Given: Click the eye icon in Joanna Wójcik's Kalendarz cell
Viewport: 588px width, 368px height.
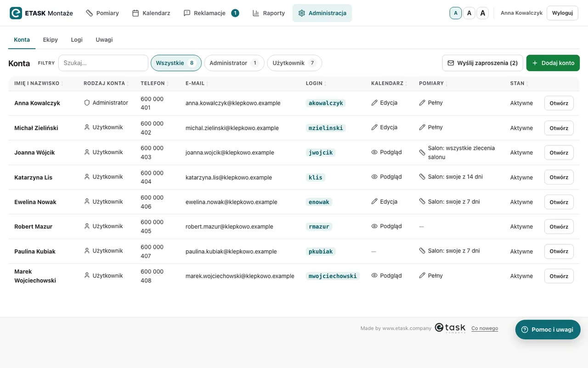Looking at the screenshot, I should click(374, 152).
